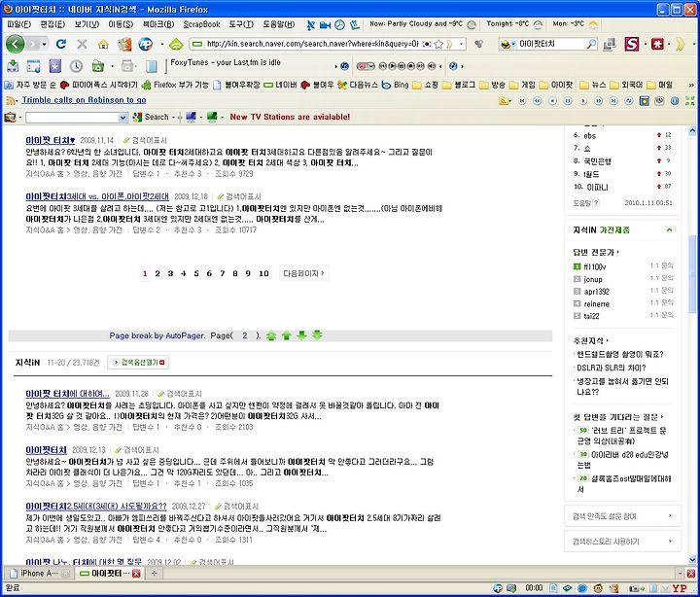Toggle 검색어표시 for the 아이팟 터치♥ result

pos(145,140)
